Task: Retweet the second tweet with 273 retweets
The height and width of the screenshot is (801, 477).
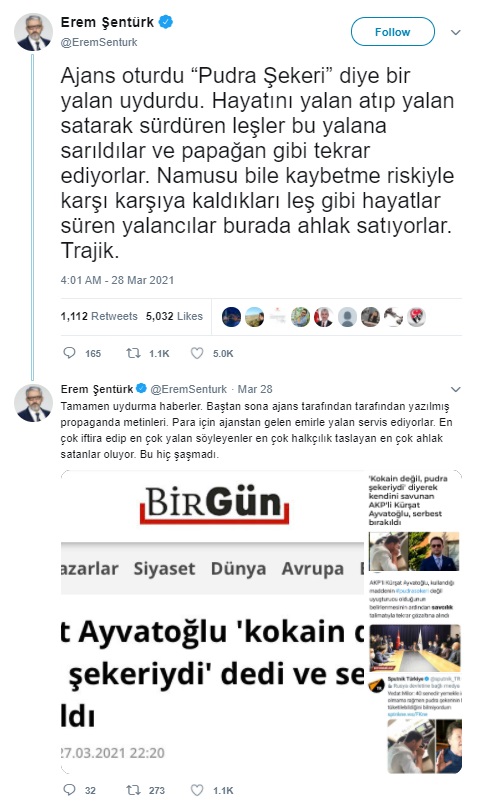Action: (134, 790)
